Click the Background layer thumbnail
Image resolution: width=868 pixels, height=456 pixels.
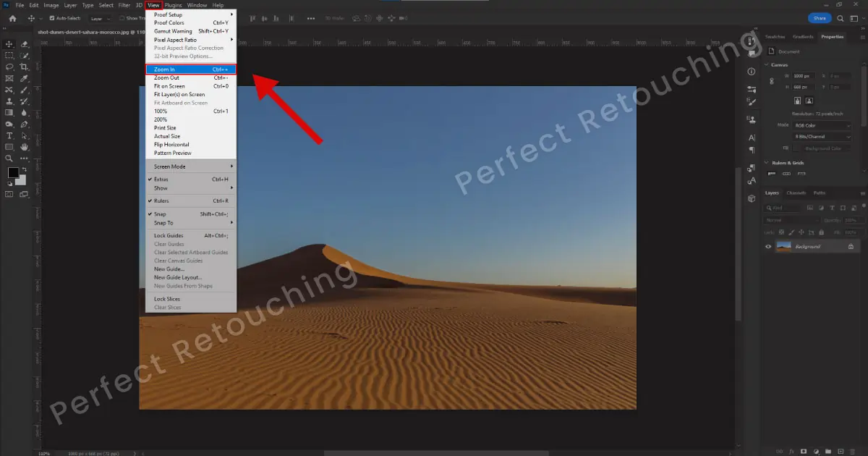click(x=784, y=246)
